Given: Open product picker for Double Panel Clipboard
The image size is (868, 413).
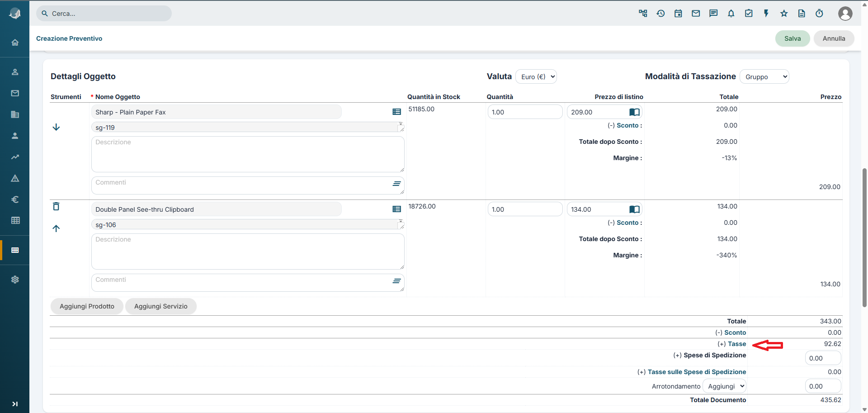Looking at the screenshot, I should pos(396,209).
